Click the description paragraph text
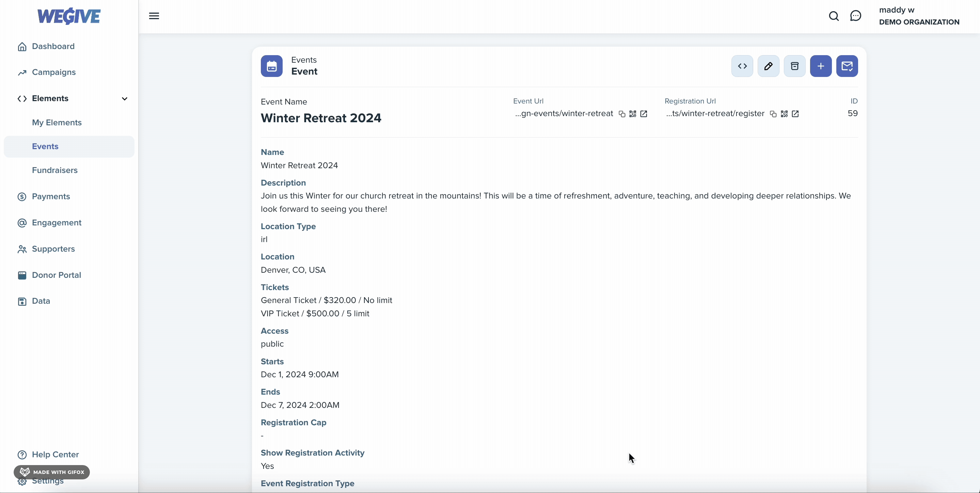The width and height of the screenshot is (980, 493). coord(555,203)
